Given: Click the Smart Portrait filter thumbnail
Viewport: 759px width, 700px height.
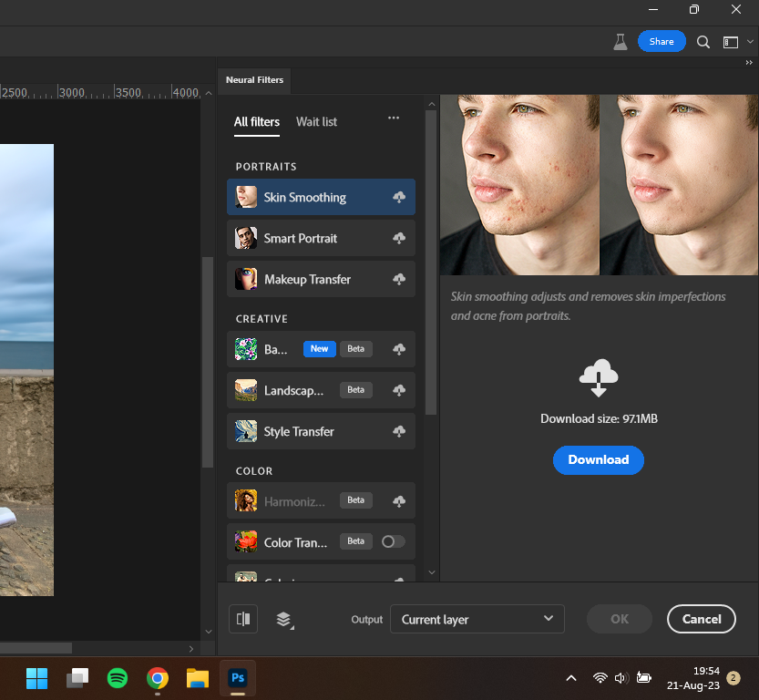Looking at the screenshot, I should [x=246, y=238].
